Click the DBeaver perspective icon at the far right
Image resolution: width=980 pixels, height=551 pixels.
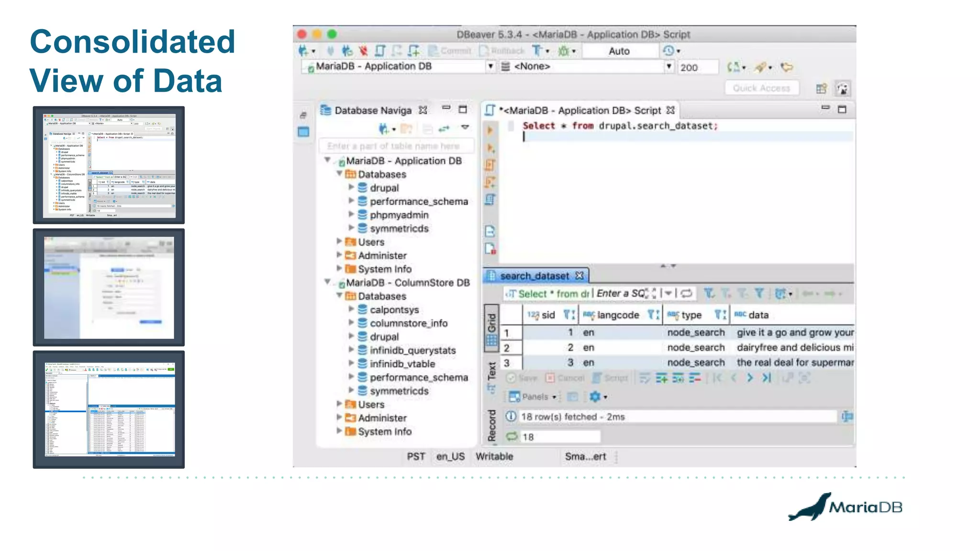[843, 88]
